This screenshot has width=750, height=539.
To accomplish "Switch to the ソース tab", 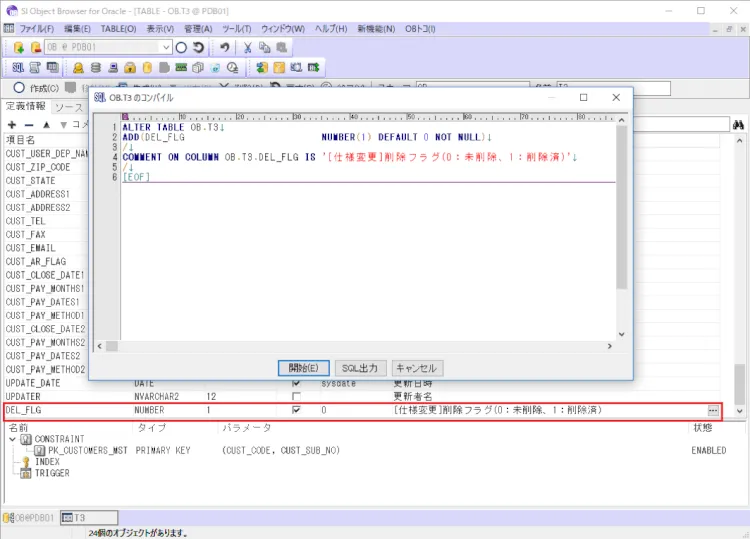I will click(x=68, y=107).
